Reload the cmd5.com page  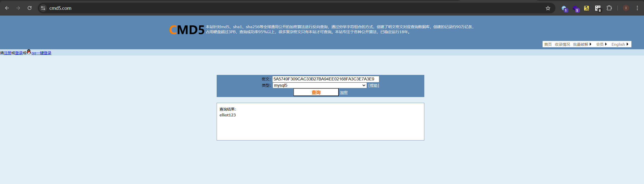click(29, 8)
